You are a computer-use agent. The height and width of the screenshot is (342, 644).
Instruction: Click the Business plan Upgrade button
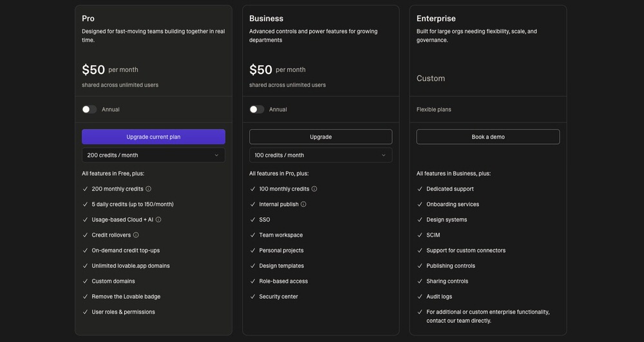click(320, 137)
